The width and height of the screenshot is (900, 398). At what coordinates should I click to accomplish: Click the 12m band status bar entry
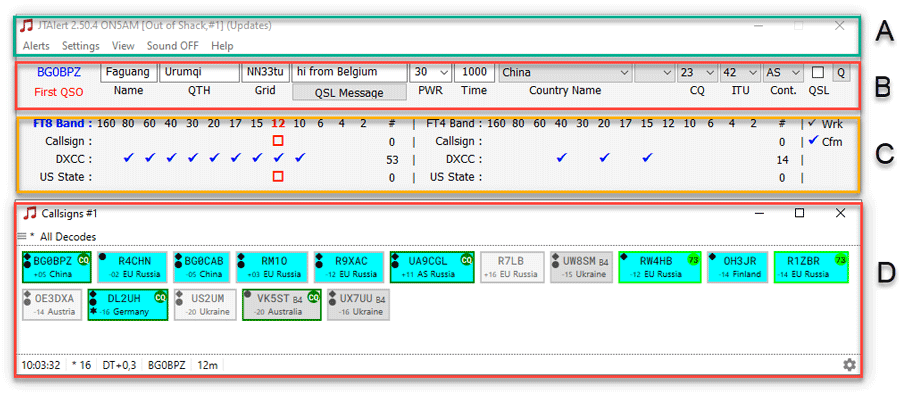point(208,365)
